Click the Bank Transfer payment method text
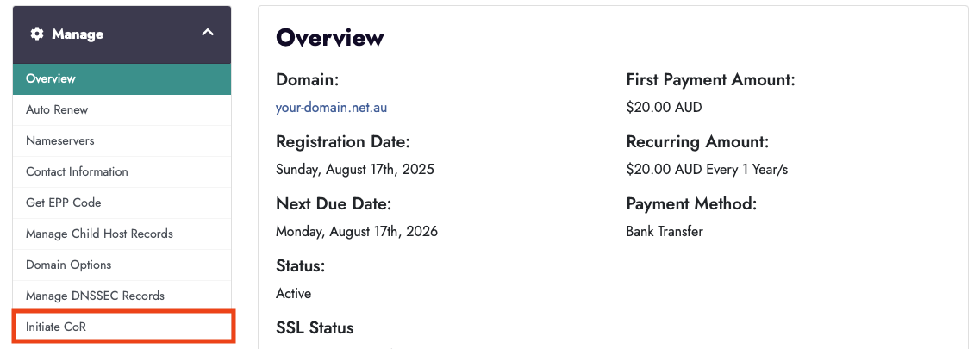 pos(665,232)
